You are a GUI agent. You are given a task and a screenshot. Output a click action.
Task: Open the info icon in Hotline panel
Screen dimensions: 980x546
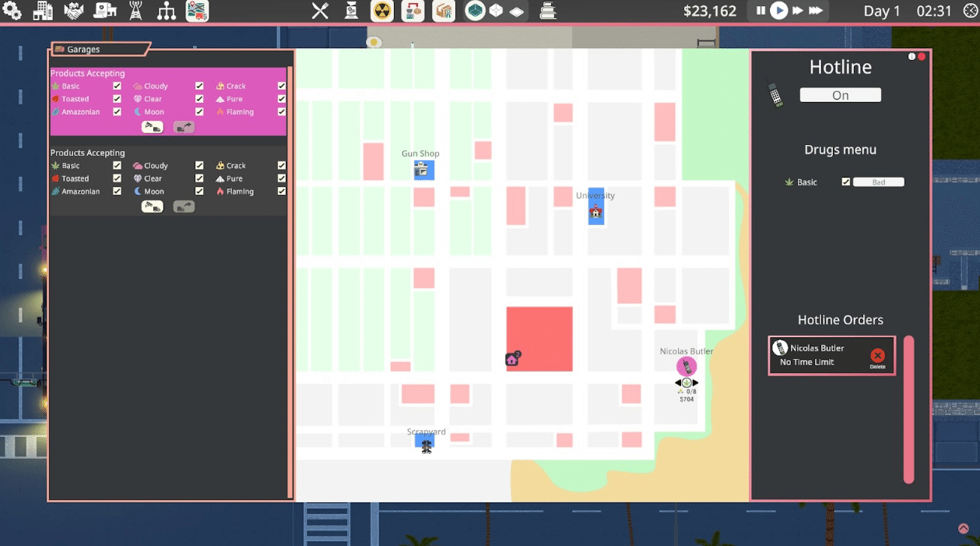coord(912,57)
